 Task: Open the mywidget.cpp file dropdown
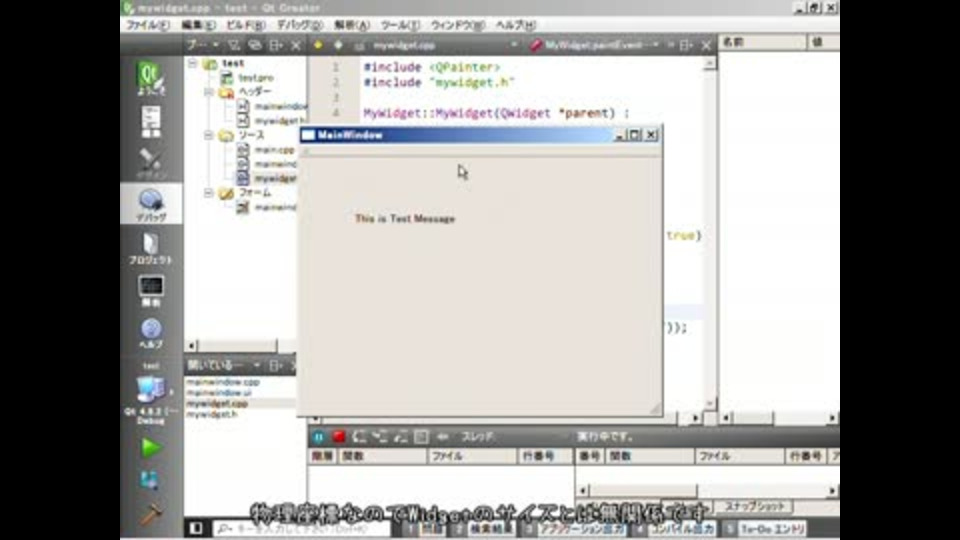444,45
